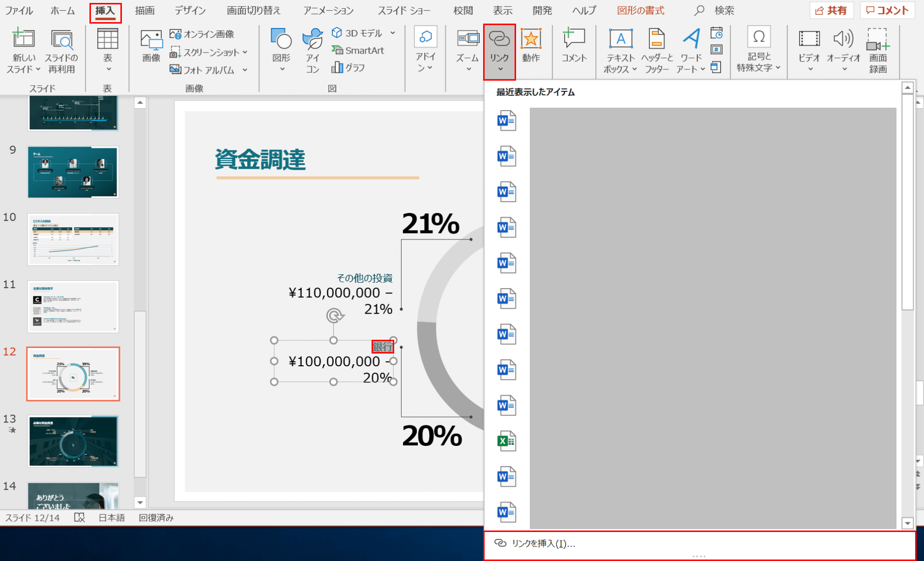The image size is (924, 561).
Task: Expand the Audio dropdown chevron
Action: pyautogui.click(x=844, y=69)
